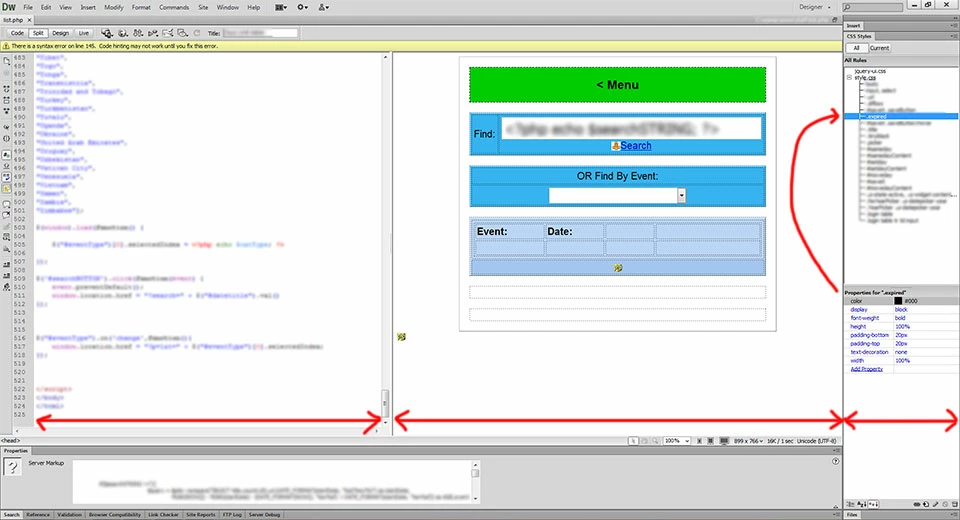This screenshot has height=520, width=960.
Task: Open the Site person icon dropdown
Action: (324, 7)
